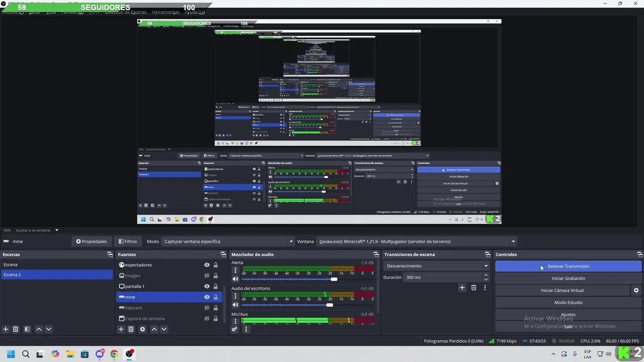Hide the mine source
The image size is (644, 362).
coord(207,297)
